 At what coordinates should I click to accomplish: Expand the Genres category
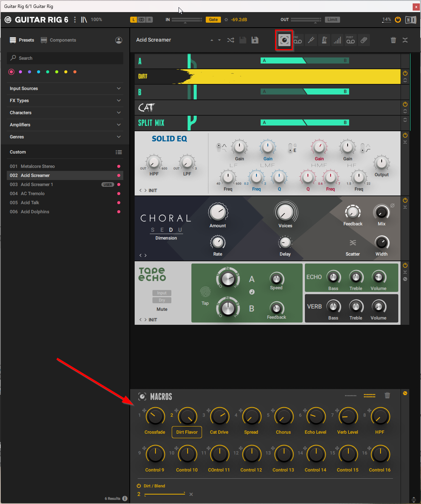tap(65, 137)
